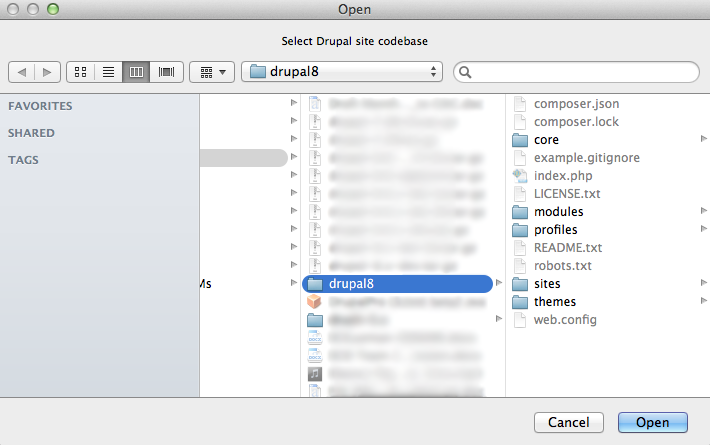
Task: Expand the modules folder arrow
Action: click(704, 211)
